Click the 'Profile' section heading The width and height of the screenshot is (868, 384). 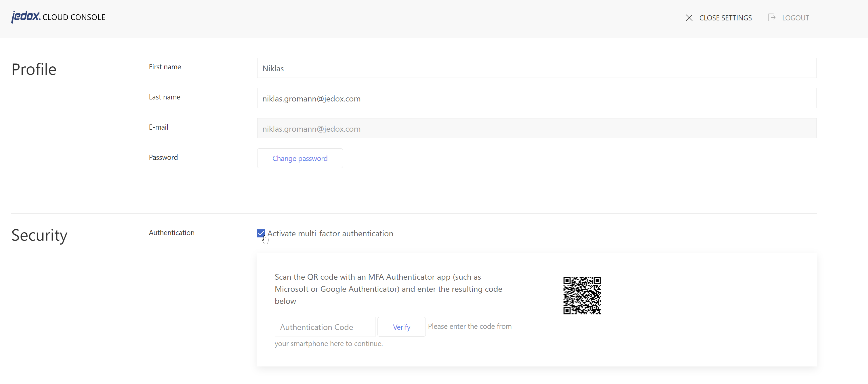(x=34, y=69)
